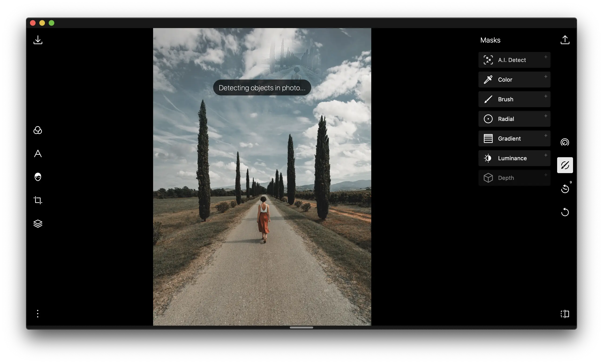Image resolution: width=603 pixels, height=364 pixels.
Task: Click plus on the Radial mask
Action: [546, 116]
